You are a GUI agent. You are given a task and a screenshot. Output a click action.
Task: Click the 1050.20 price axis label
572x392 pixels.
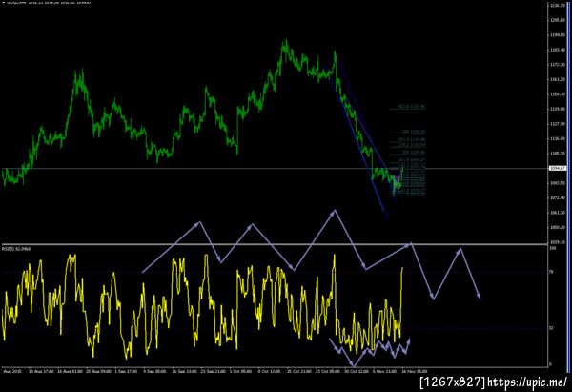(x=558, y=227)
